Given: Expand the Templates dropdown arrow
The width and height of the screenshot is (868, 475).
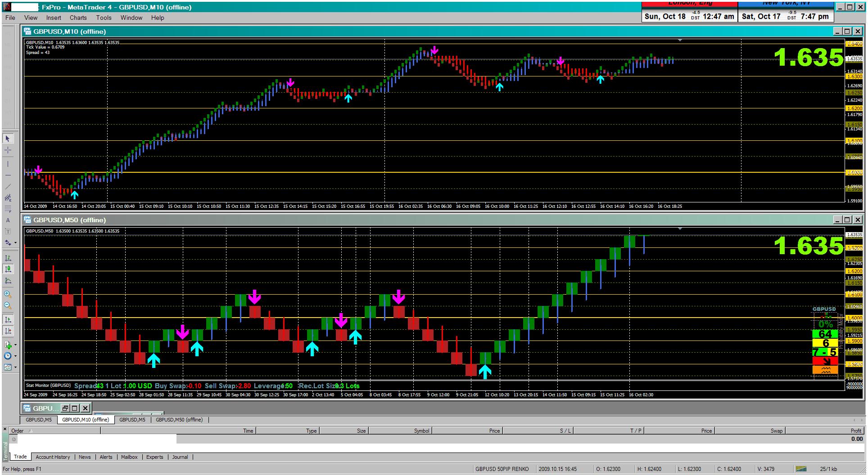Looking at the screenshot, I should click(15, 367).
